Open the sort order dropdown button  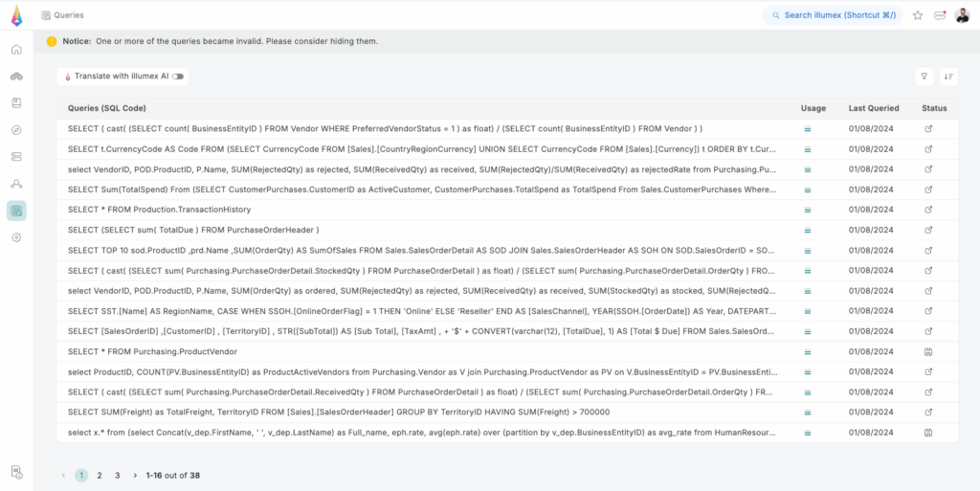(948, 77)
